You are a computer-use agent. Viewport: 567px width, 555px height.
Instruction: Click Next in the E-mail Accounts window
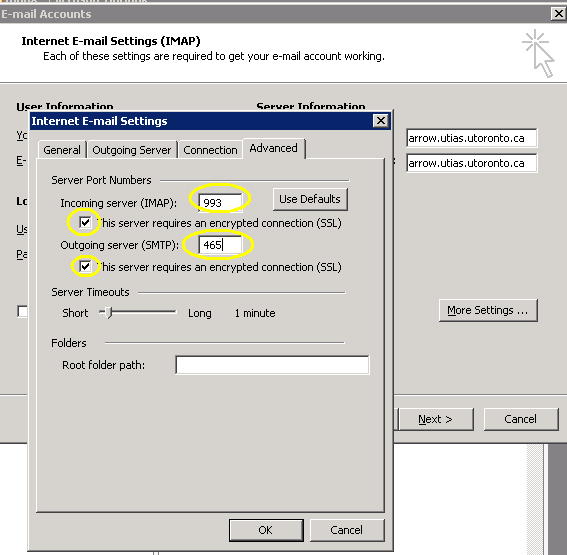[x=436, y=419]
